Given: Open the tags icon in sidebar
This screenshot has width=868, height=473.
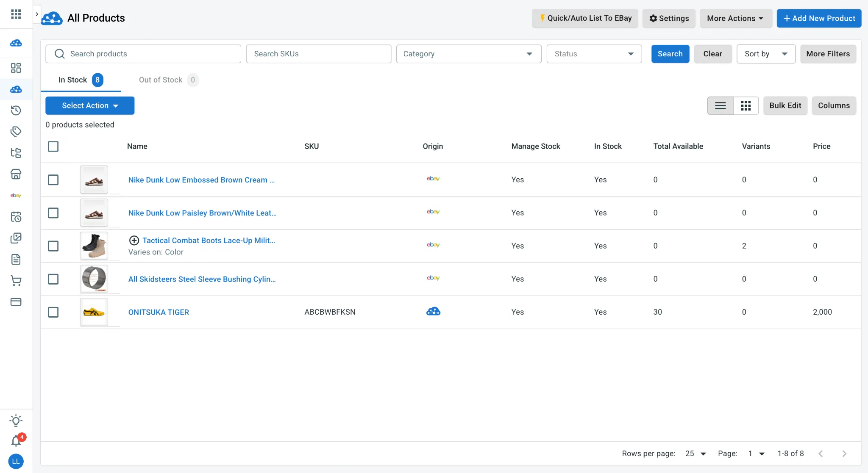Looking at the screenshot, I should pyautogui.click(x=16, y=132).
